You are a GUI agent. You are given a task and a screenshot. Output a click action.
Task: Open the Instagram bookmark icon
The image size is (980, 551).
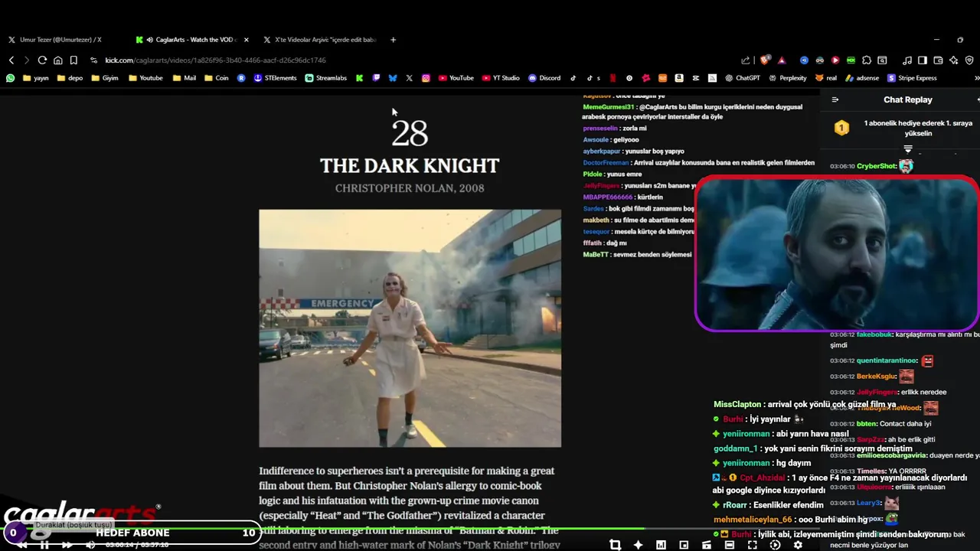[x=426, y=78]
